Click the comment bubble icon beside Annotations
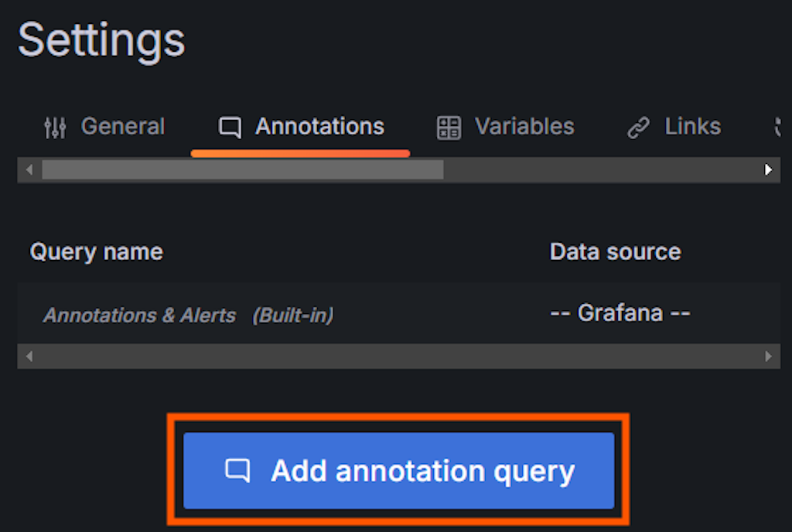792x532 pixels. pos(230,127)
